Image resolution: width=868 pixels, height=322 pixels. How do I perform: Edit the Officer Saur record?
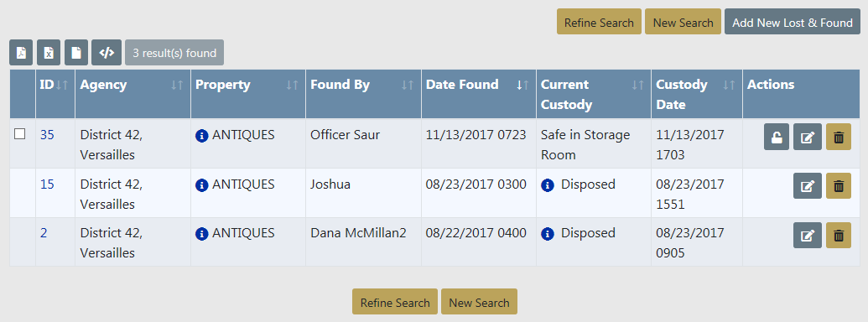pyautogui.click(x=808, y=138)
